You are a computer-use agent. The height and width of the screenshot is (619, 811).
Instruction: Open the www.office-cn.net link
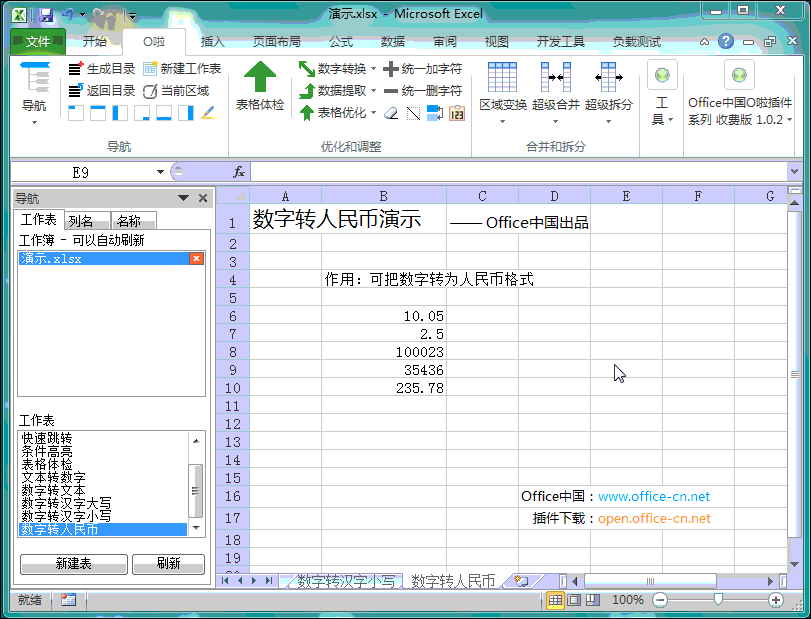coord(654,496)
